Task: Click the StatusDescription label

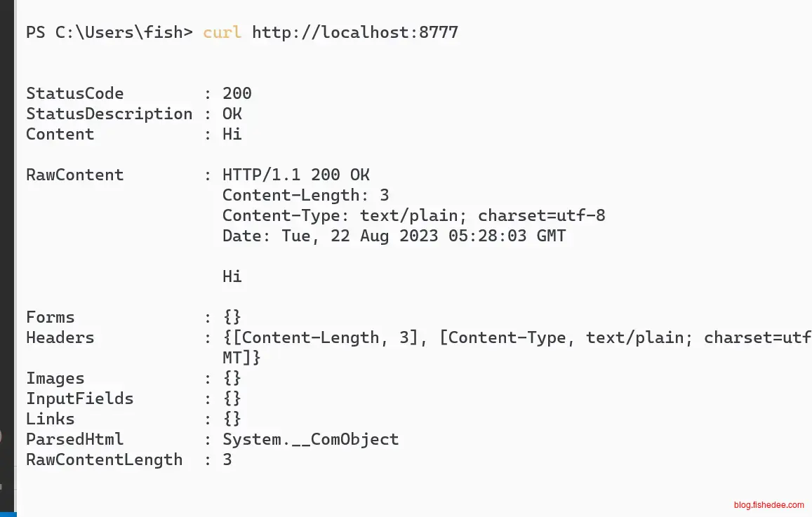Action: click(x=109, y=114)
